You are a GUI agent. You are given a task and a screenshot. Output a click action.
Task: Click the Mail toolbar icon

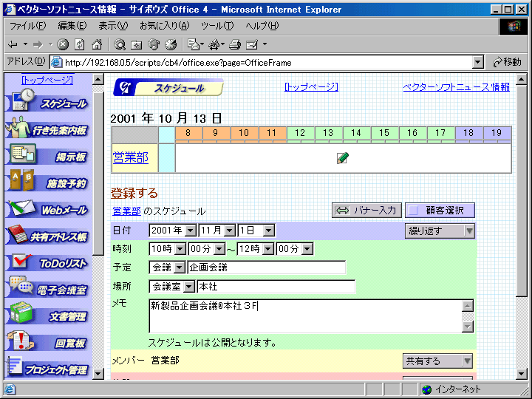pyautogui.click(x=194, y=44)
